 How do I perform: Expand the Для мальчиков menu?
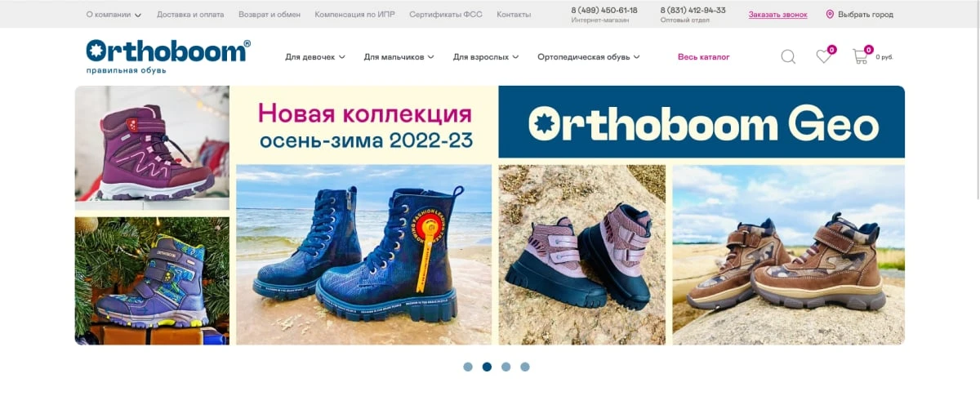coord(399,56)
